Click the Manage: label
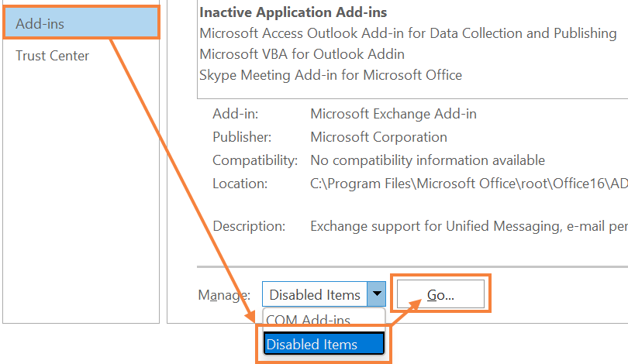 [x=224, y=295]
